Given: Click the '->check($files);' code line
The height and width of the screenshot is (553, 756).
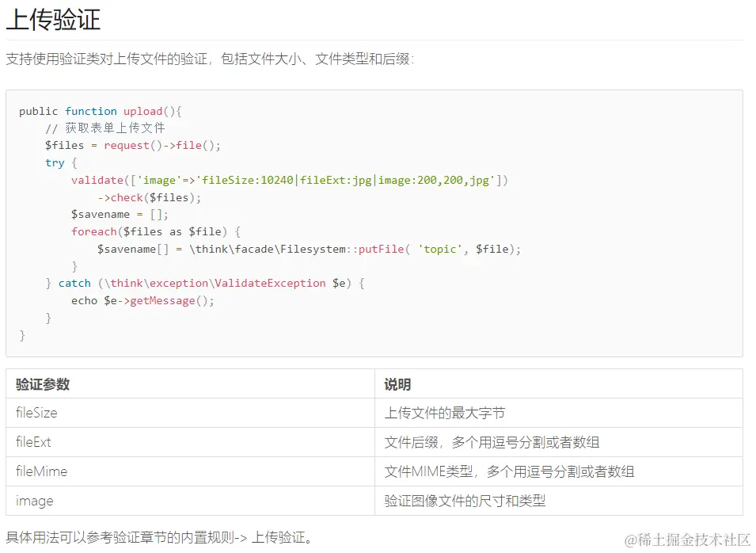Looking at the screenshot, I should point(150,197).
